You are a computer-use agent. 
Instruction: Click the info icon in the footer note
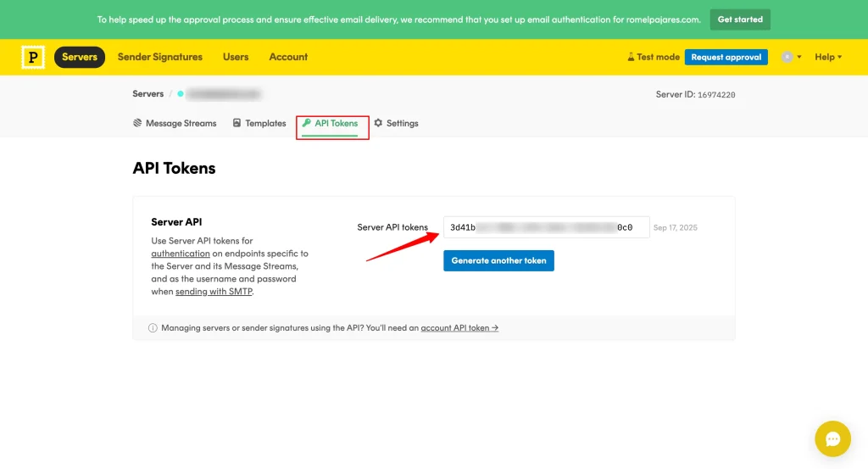153,327
